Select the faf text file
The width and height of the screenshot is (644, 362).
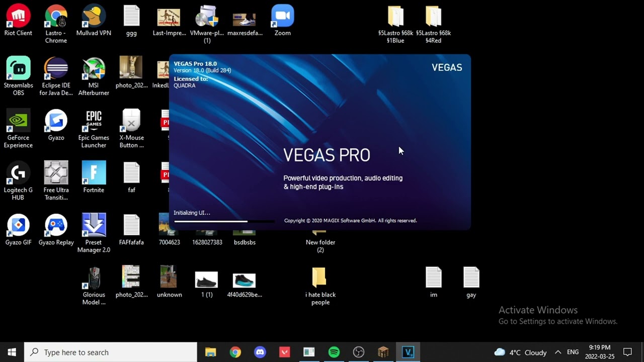click(x=131, y=177)
